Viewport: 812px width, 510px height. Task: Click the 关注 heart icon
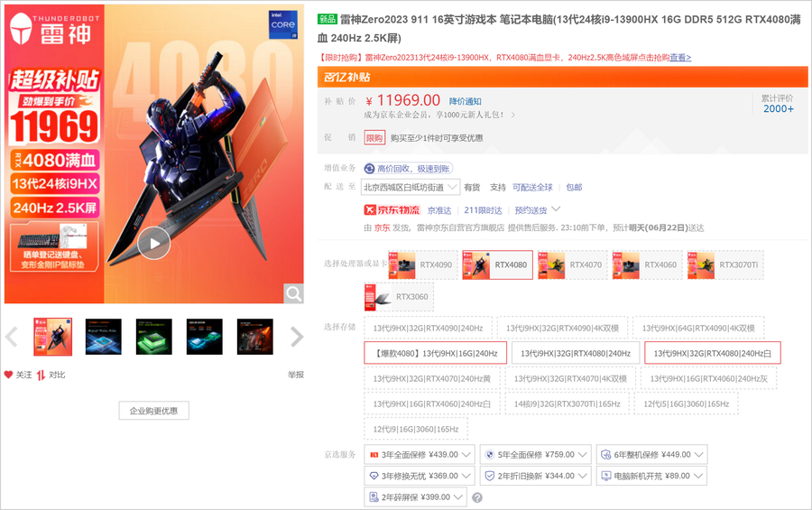[x=8, y=375]
